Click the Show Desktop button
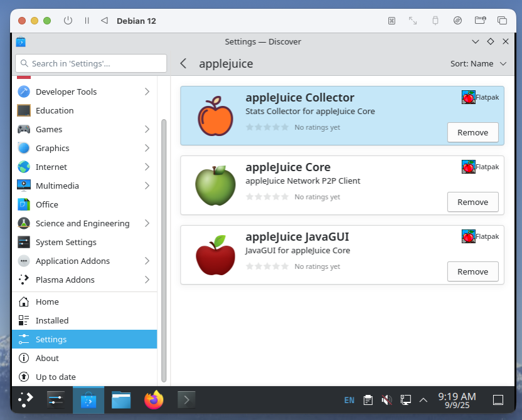522x420 pixels. 498,400
